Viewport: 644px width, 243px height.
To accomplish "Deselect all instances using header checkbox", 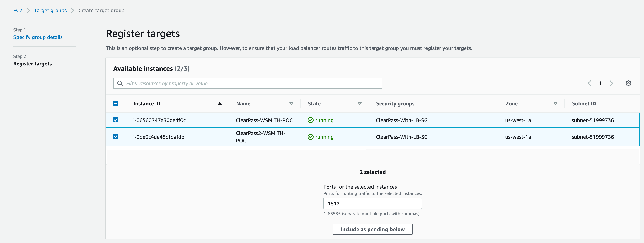I will tap(116, 103).
